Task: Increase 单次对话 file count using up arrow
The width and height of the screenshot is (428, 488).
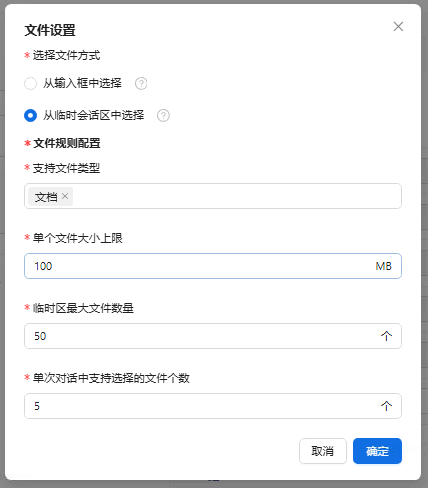Action: point(386,406)
